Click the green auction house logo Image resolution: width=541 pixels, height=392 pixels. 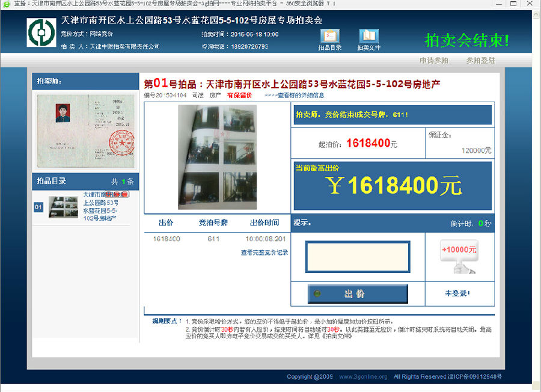pos(41,33)
